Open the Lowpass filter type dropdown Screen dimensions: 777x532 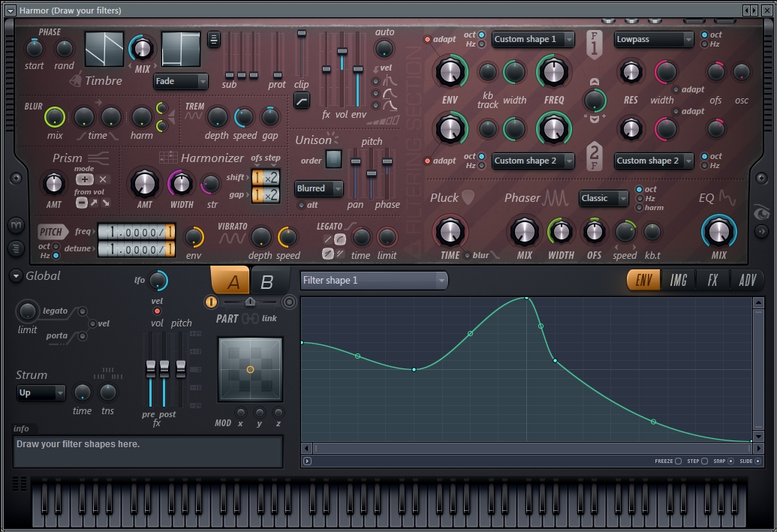[x=653, y=39]
